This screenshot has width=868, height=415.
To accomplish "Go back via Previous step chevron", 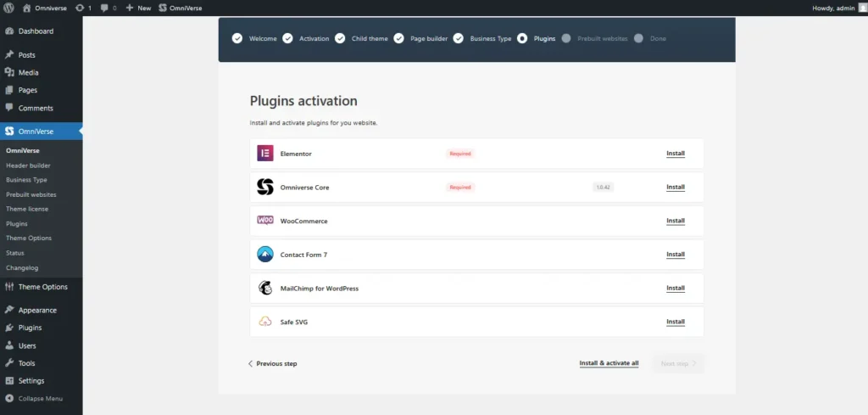I will pyautogui.click(x=250, y=363).
